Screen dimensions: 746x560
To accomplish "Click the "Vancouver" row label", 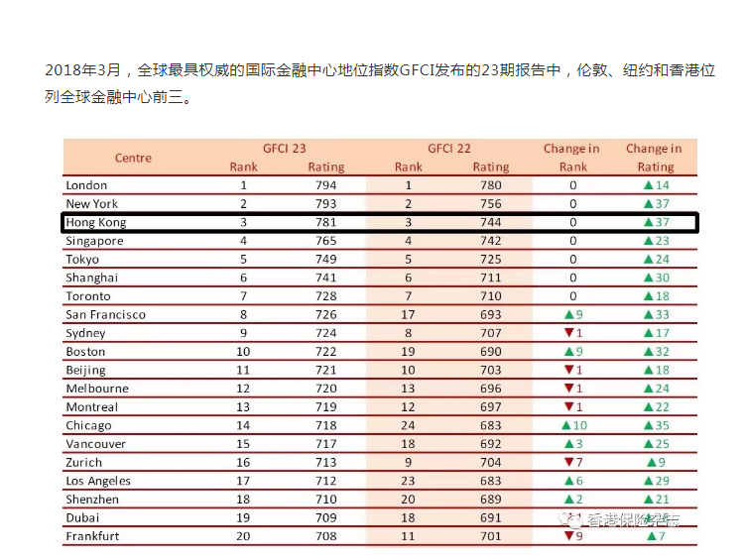I will (95, 444).
